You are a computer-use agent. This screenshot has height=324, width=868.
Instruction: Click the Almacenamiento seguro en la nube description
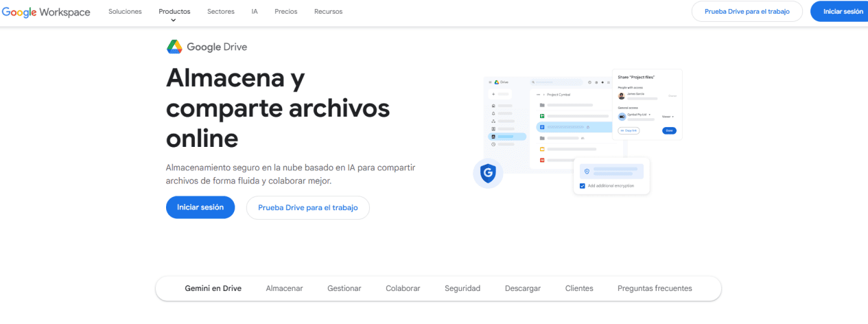point(291,174)
